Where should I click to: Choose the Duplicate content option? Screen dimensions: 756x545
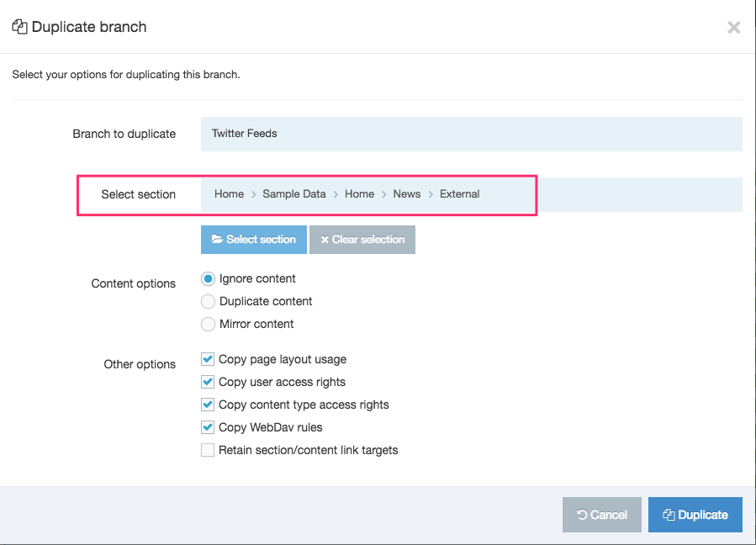[208, 301]
